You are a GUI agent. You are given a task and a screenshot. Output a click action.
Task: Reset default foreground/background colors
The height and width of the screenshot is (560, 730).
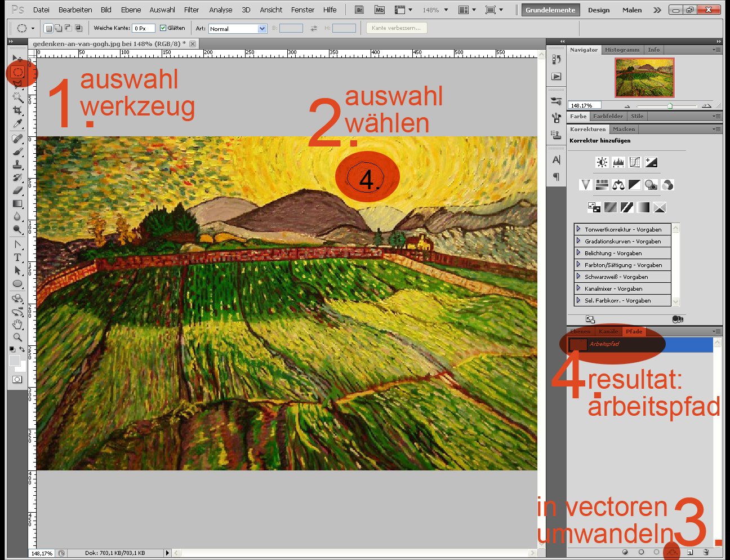click(12, 349)
